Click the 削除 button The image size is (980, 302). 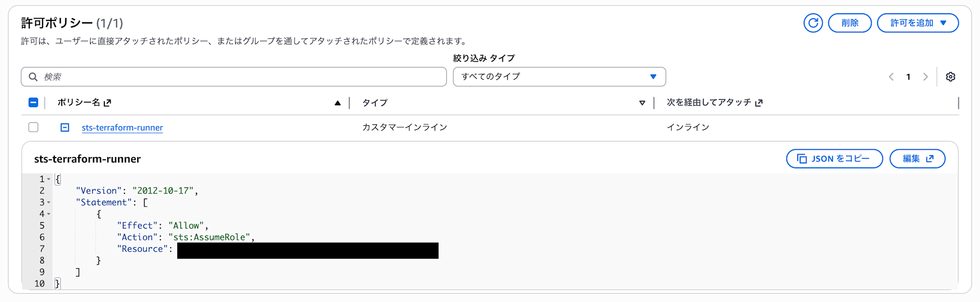[x=850, y=23]
